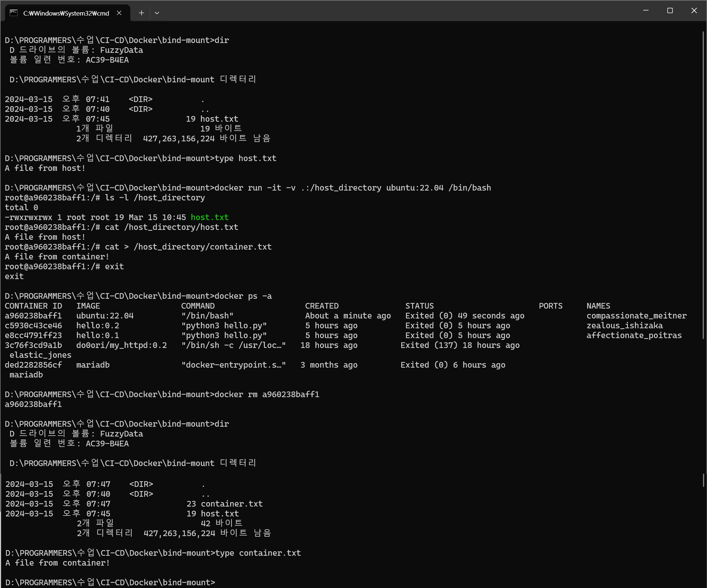
Task: Click the docker run -it -v command line
Action: [353, 188]
